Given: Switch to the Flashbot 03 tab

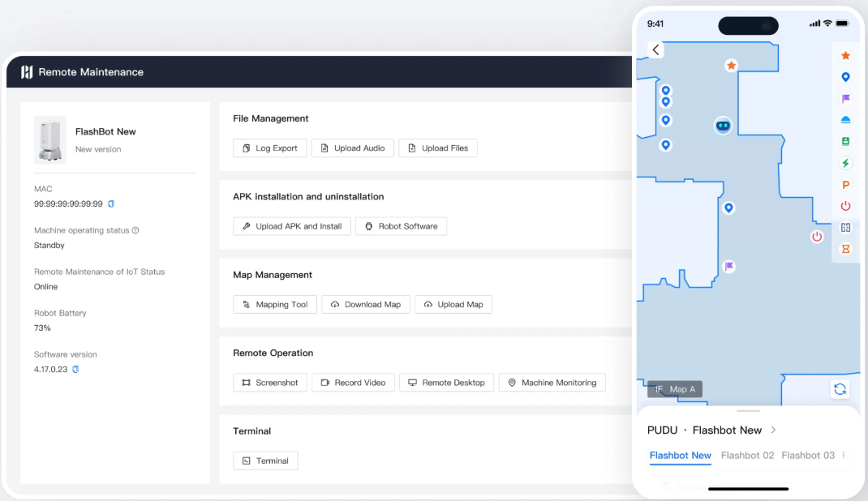Looking at the screenshot, I should click(x=807, y=456).
